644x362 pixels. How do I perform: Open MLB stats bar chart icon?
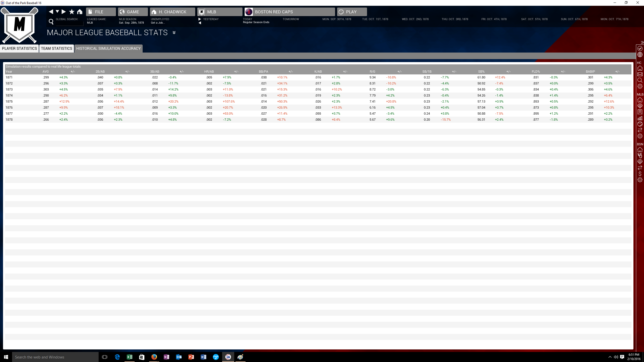pos(640,118)
